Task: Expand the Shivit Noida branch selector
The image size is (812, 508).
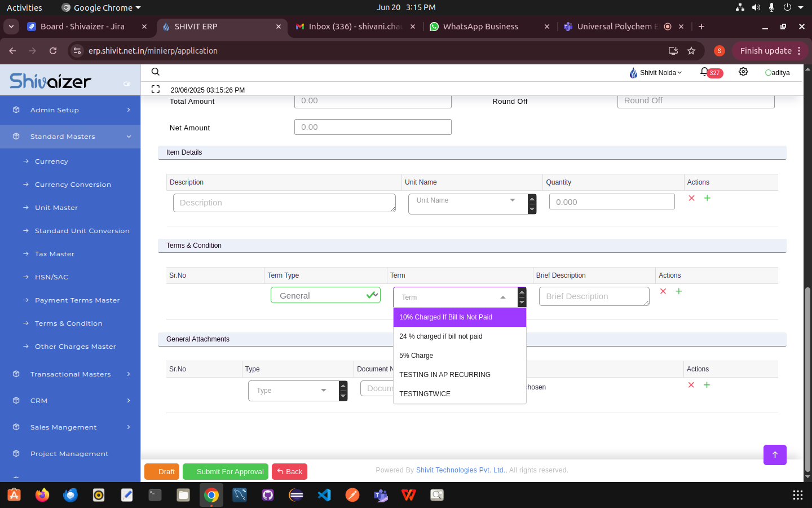Action: [x=657, y=73]
